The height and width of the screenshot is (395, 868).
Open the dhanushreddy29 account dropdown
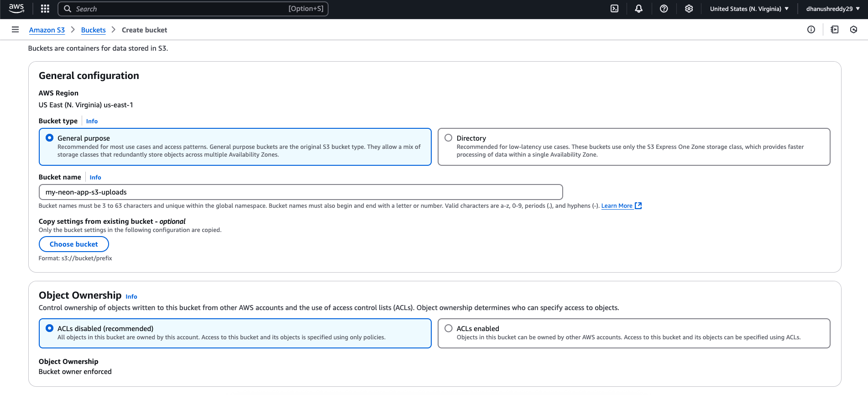point(832,9)
